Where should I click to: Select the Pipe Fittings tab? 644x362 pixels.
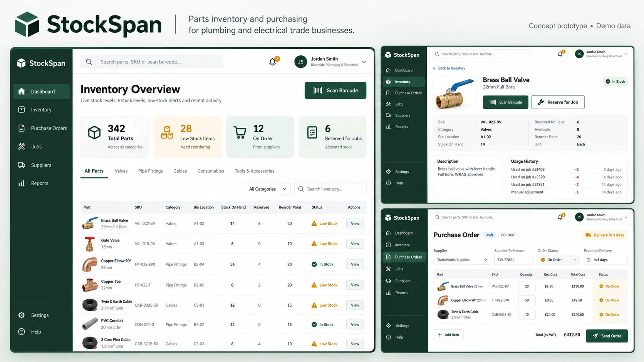(150, 171)
